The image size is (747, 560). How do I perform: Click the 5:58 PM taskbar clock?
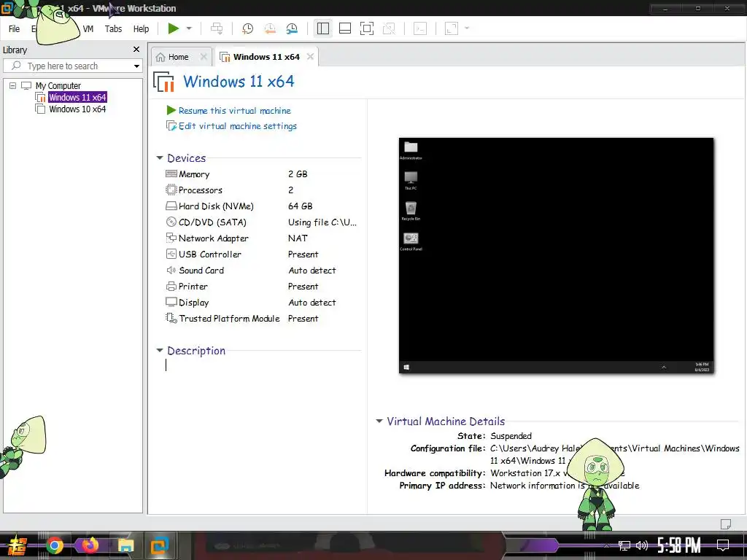pos(679,545)
